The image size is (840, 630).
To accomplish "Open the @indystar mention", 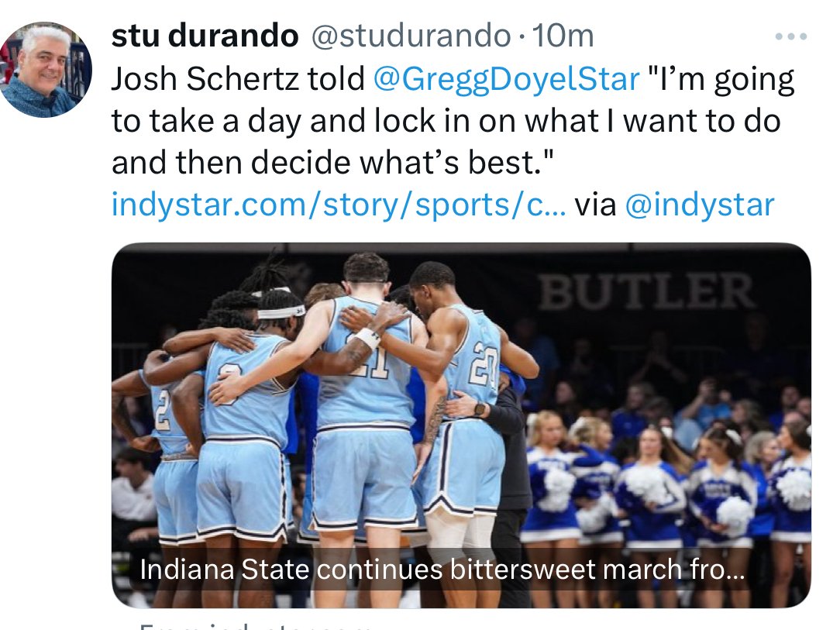I will [700, 205].
